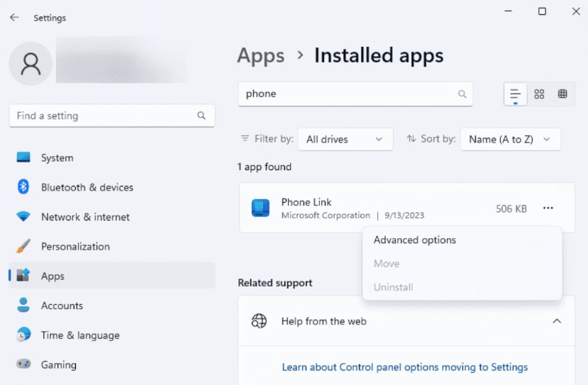Open the All drives filter dropdown
The width and height of the screenshot is (588, 385).
(345, 140)
